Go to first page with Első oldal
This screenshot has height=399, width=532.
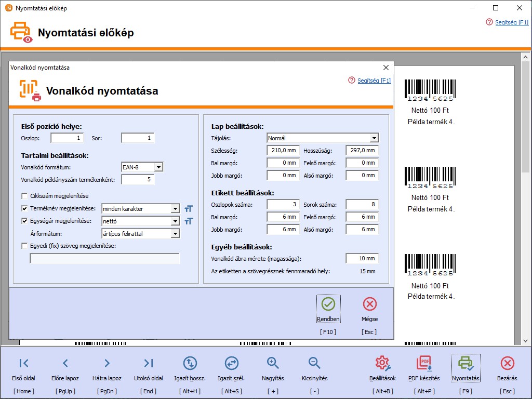tap(24, 363)
